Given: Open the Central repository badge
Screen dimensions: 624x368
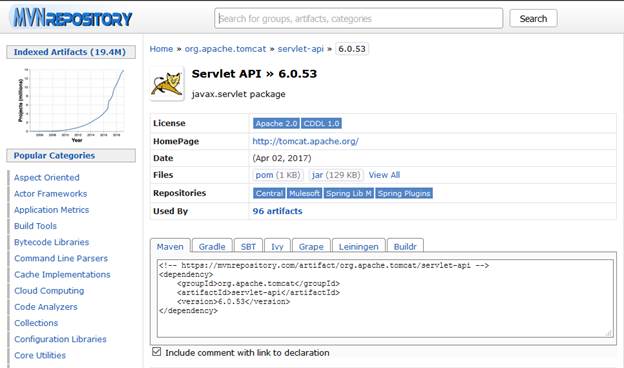Looking at the screenshot, I should tap(269, 193).
